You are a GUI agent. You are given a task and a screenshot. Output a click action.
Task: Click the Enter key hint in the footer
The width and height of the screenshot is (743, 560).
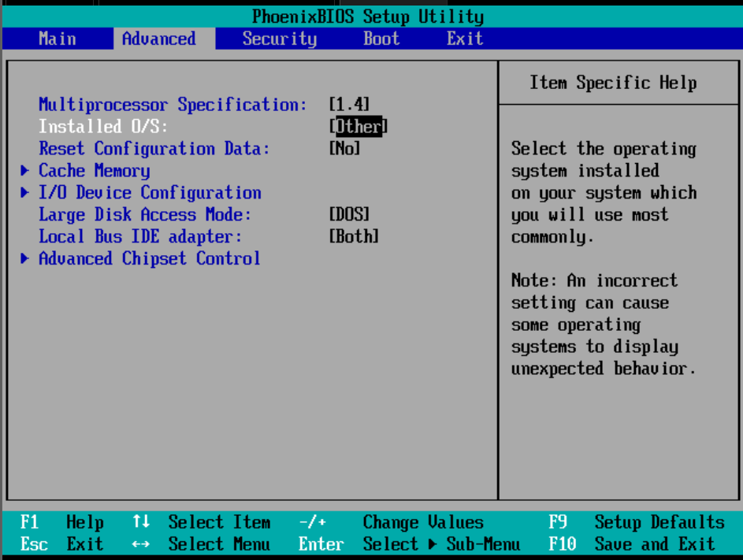coord(321,544)
